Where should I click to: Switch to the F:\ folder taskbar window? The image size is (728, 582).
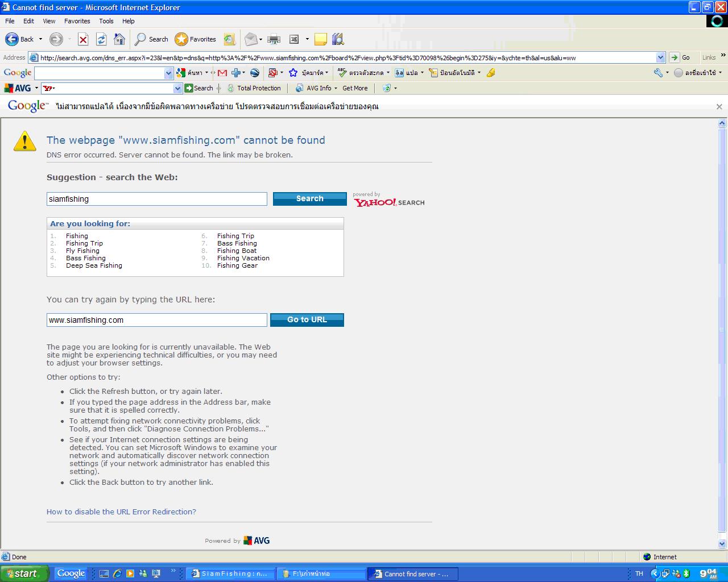(x=321, y=573)
